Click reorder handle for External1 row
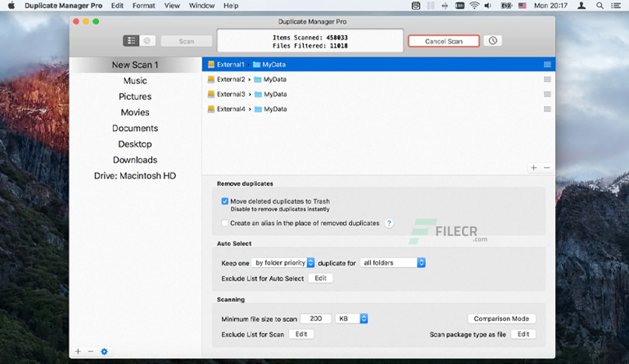Viewport: 629px width, 364px height. (x=547, y=65)
